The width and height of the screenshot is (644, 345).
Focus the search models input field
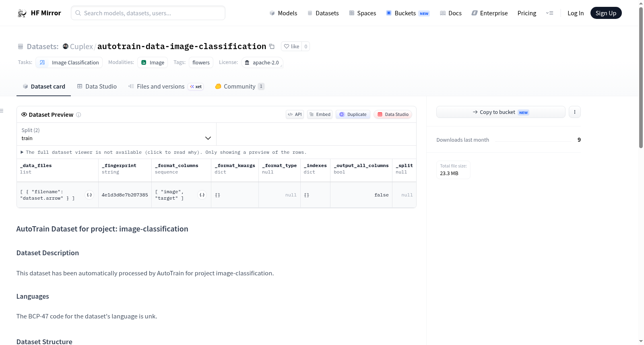tap(148, 13)
